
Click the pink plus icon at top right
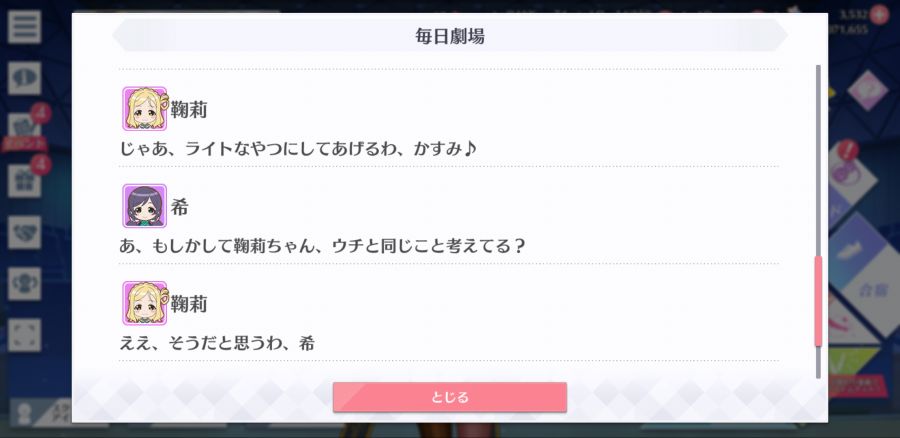[x=879, y=14]
